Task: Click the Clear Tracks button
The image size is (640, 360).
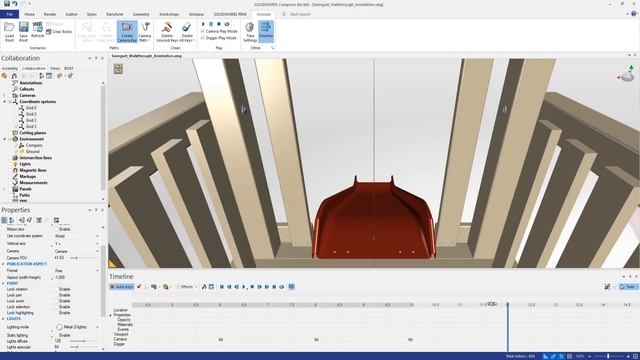Action: click(x=59, y=31)
